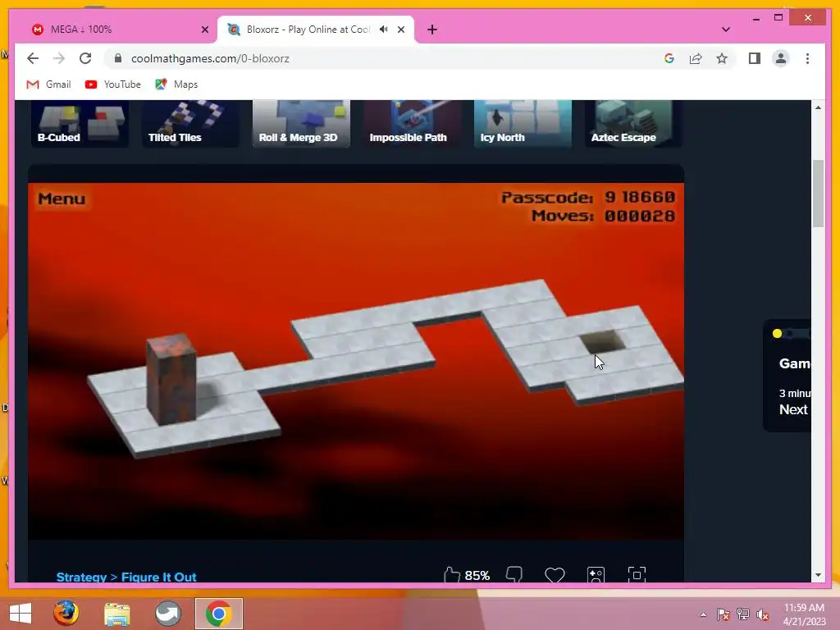
Task: Bookmark this page with the star
Action: [x=722, y=58]
